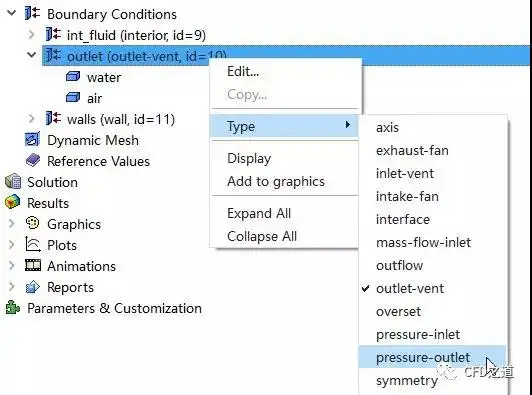Collapse the Boundary Conditions tree node

coord(12,13)
